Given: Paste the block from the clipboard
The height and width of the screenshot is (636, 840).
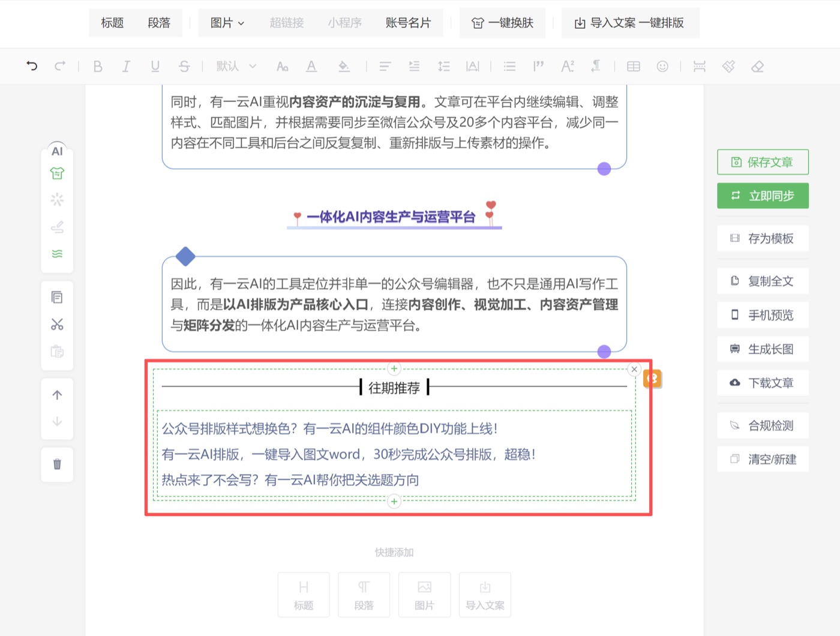Looking at the screenshot, I should [57, 352].
